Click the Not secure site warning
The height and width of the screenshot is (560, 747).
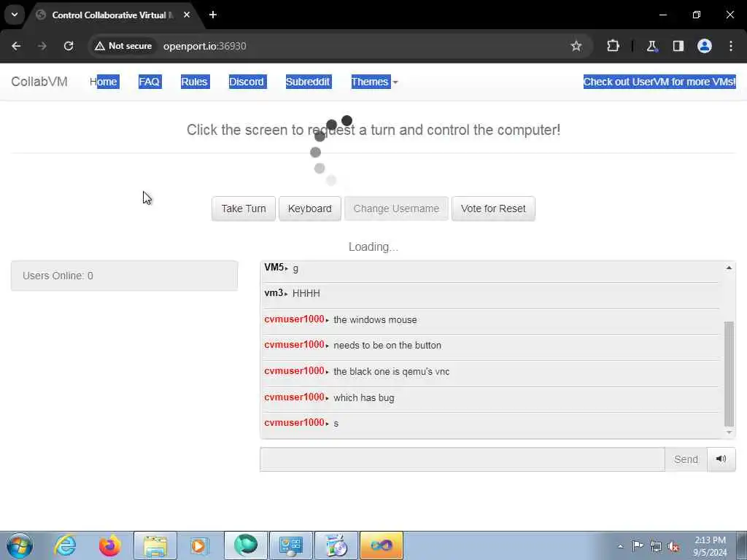[123, 46]
